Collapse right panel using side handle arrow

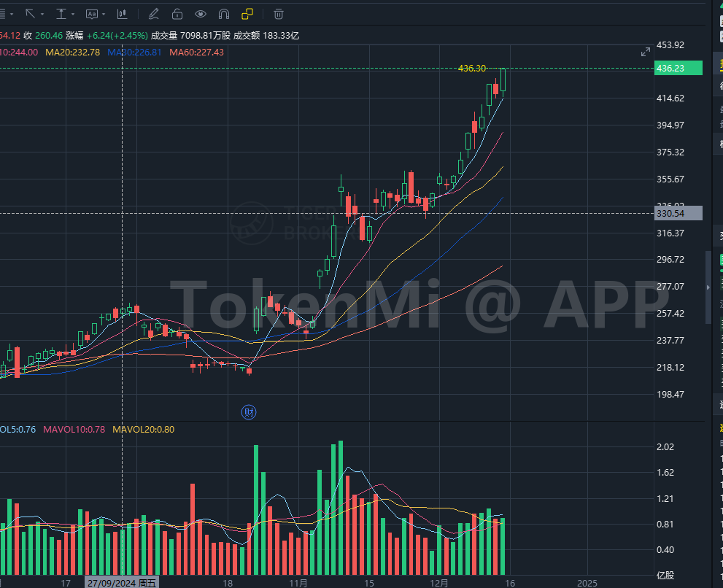707,288
